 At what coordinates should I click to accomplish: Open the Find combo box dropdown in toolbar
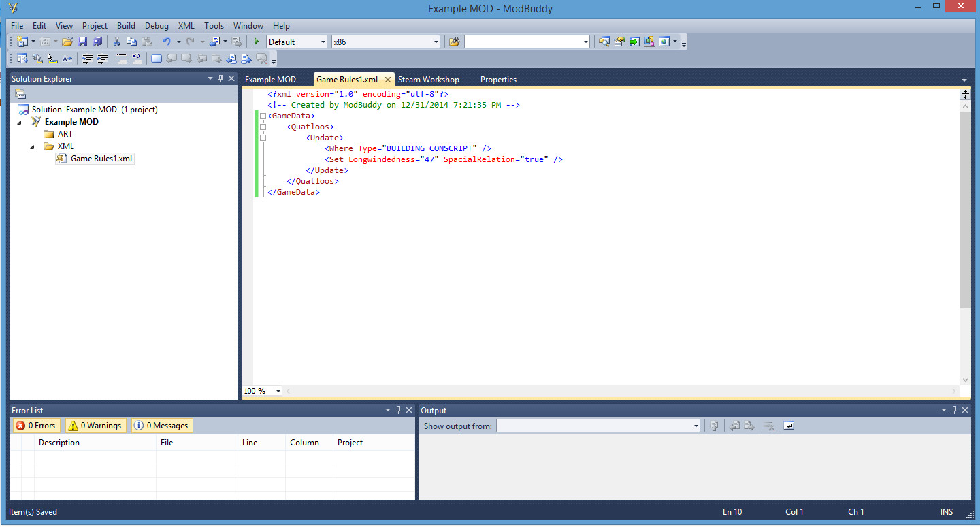[585, 42]
